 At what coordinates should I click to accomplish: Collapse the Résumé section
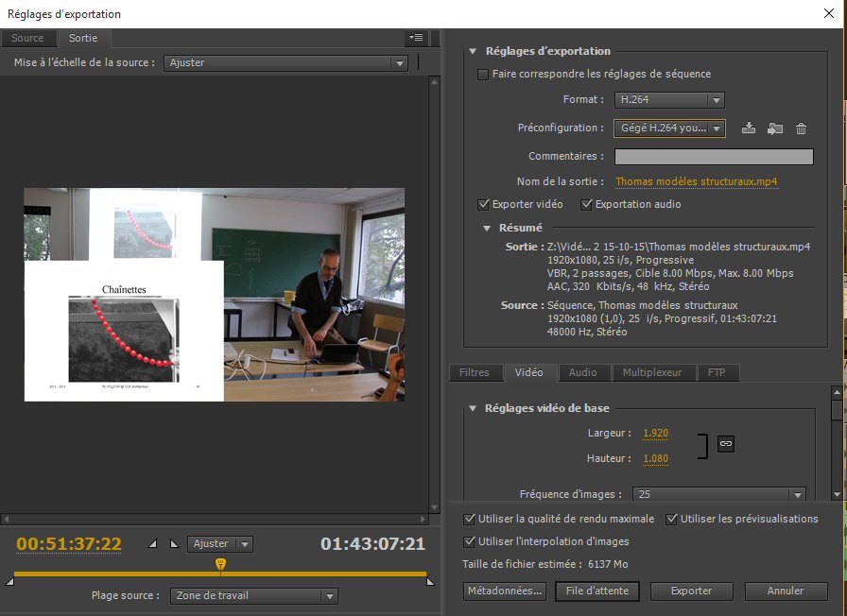coord(487,228)
